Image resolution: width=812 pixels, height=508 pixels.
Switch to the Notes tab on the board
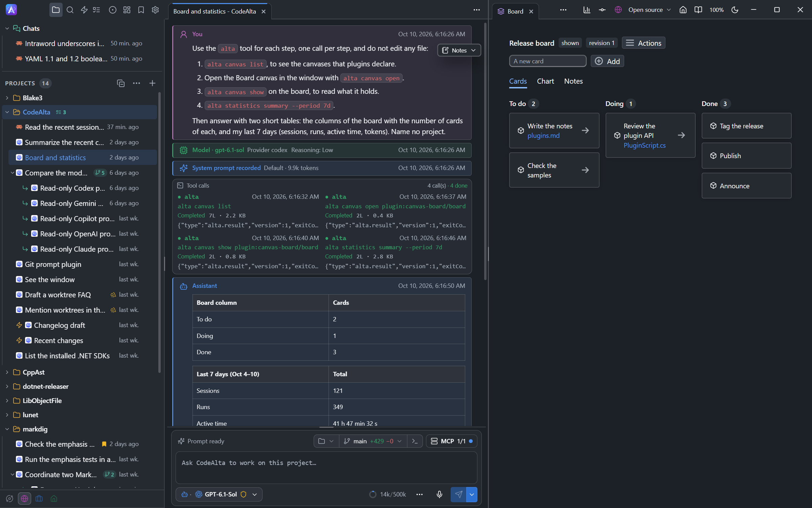pyautogui.click(x=573, y=81)
